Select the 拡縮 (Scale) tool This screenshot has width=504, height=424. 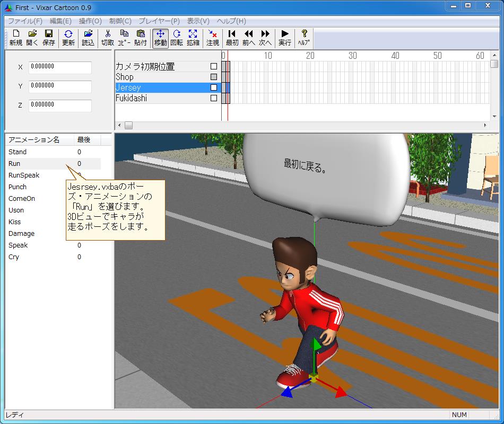193,38
